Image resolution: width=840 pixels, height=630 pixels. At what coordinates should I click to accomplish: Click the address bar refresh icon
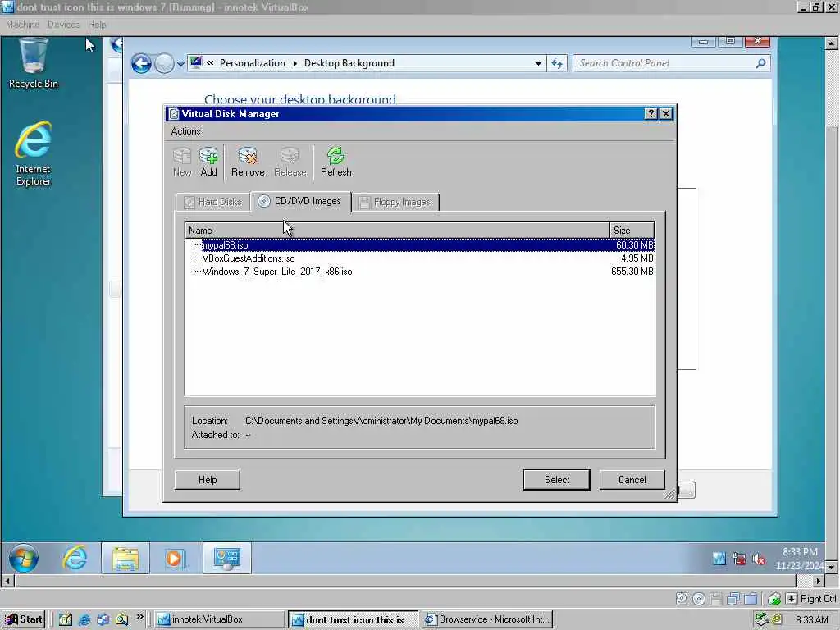(x=557, y=64)
